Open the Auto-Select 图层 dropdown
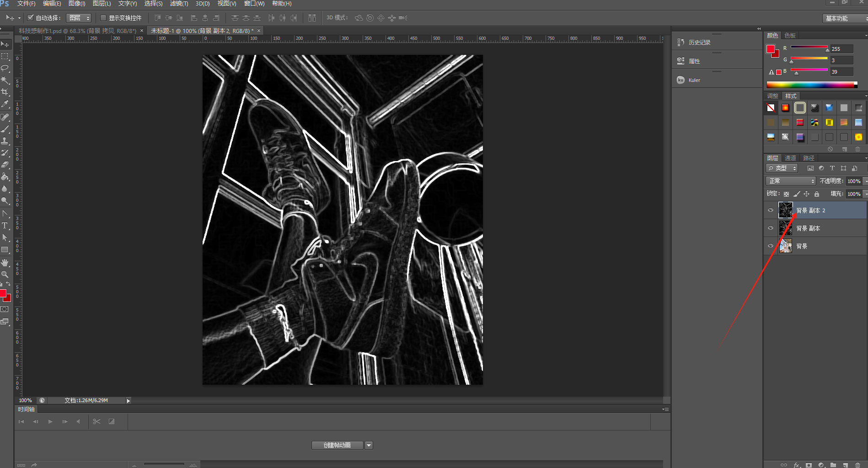The image size is (868, 468). (x=79, y=18)
